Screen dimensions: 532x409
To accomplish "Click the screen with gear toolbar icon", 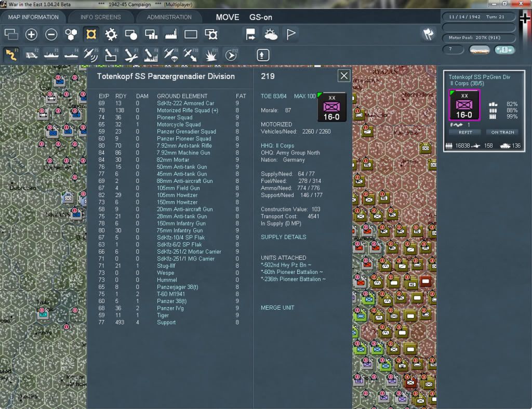I will point(211,34).
